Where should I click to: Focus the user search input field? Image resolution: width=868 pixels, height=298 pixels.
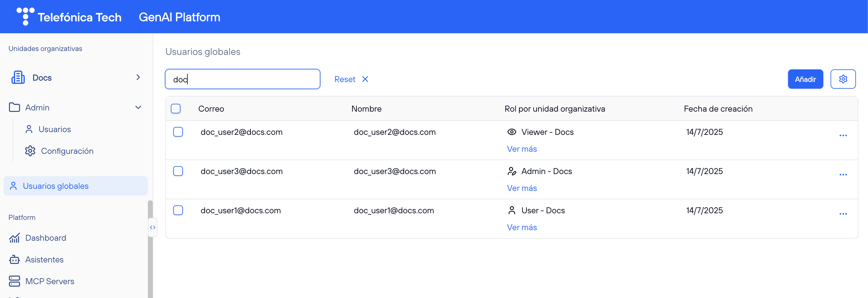click(242, 79)
